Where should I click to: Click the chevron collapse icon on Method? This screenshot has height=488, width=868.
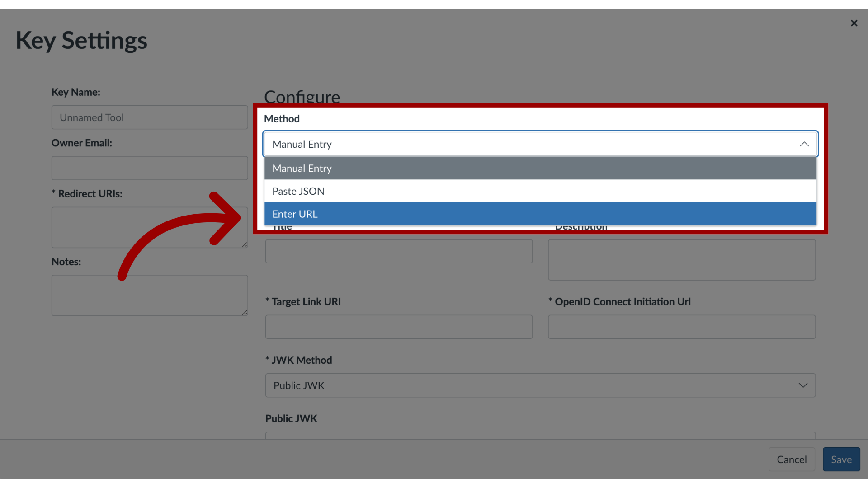804,144
